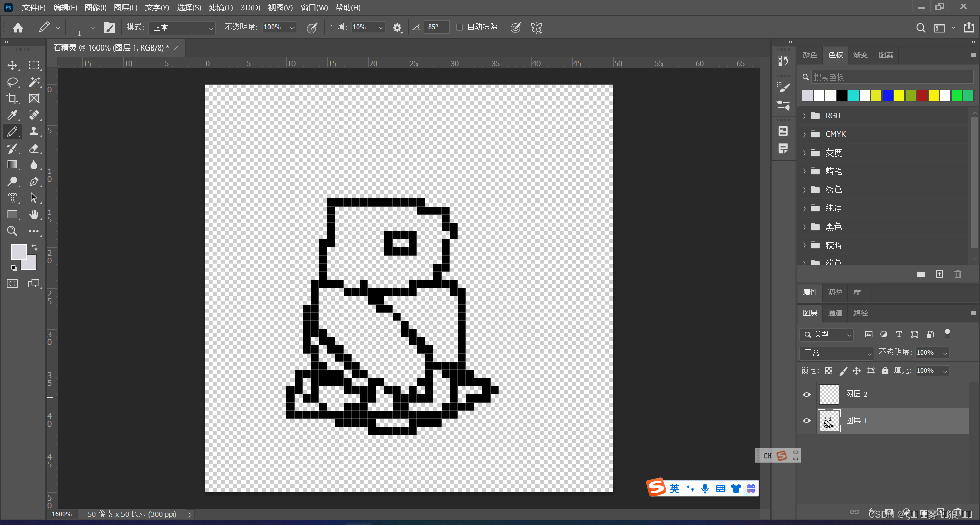This screenshot has width=980, height=525.
Task: Enable the 自动抹除 checkbox
Action: point(459,27)
